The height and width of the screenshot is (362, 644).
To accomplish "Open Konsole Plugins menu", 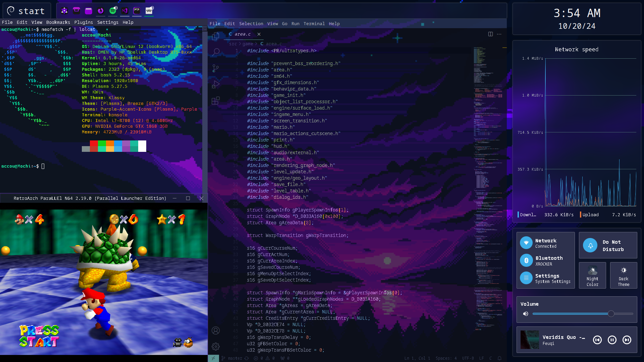I will (84, 22).
